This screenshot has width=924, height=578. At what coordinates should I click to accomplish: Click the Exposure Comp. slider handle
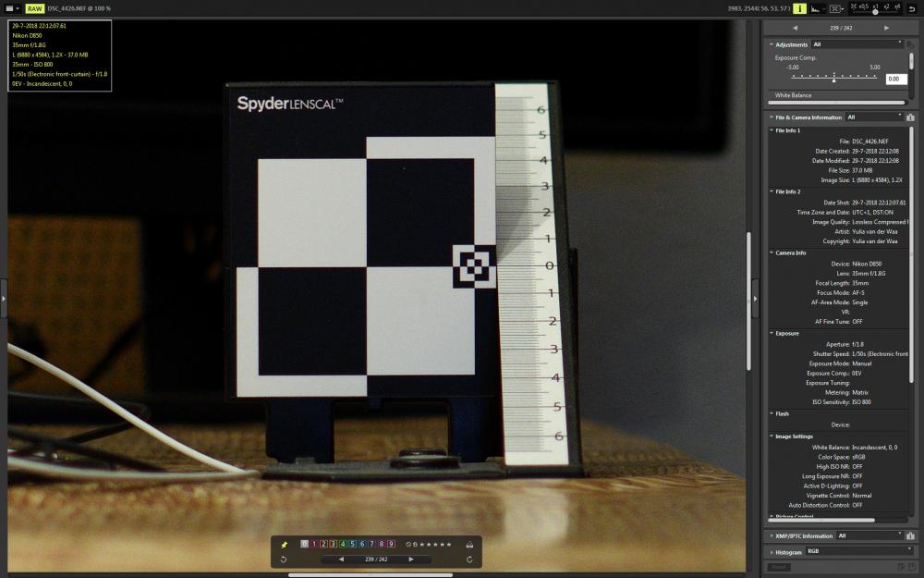(x=833, y=80)
